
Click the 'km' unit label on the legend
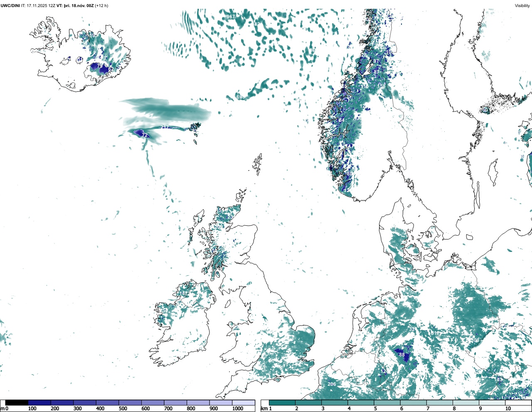(x=264, y=409)
